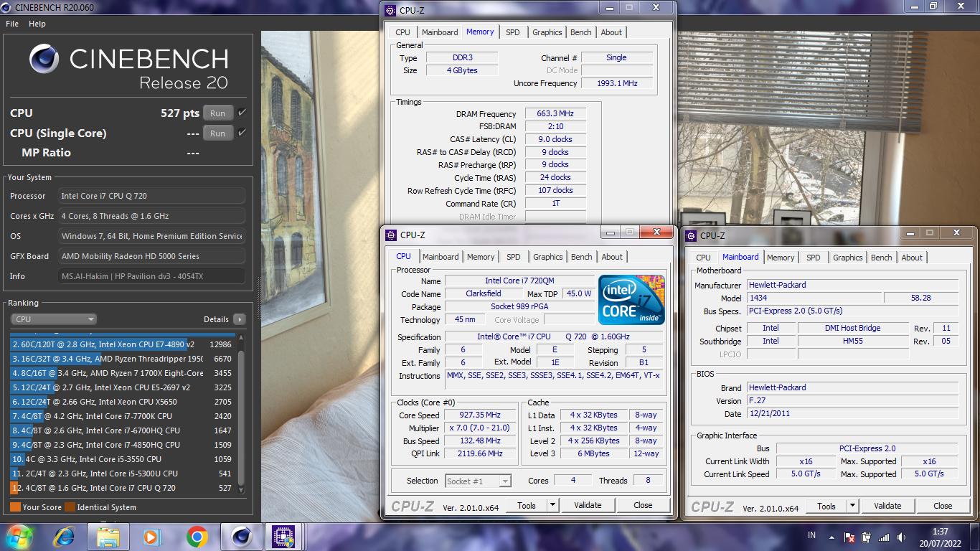Switch to Mainboard tab in CPU window
Viewport: 980px width, 551px height.
pyautogui.click(x=440, y=257)
